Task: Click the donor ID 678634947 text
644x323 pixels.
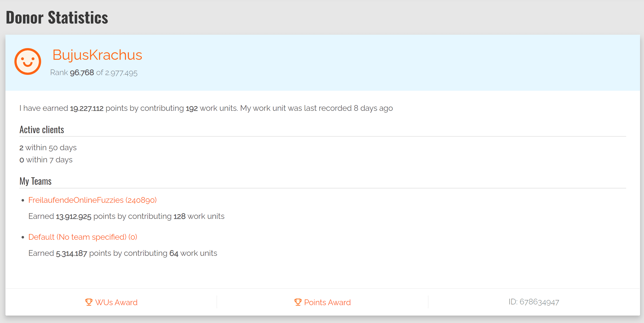Action: pyautogui.click(x=534, y=302)
